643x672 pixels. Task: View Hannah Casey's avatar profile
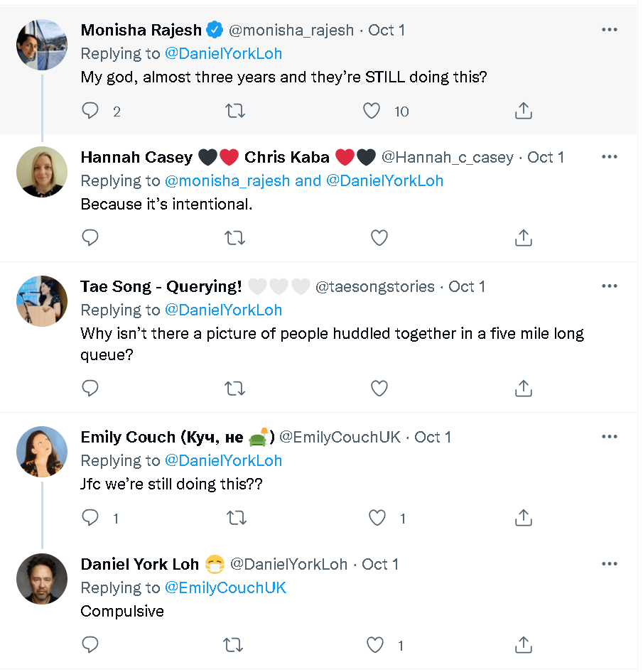coord(42,172)
